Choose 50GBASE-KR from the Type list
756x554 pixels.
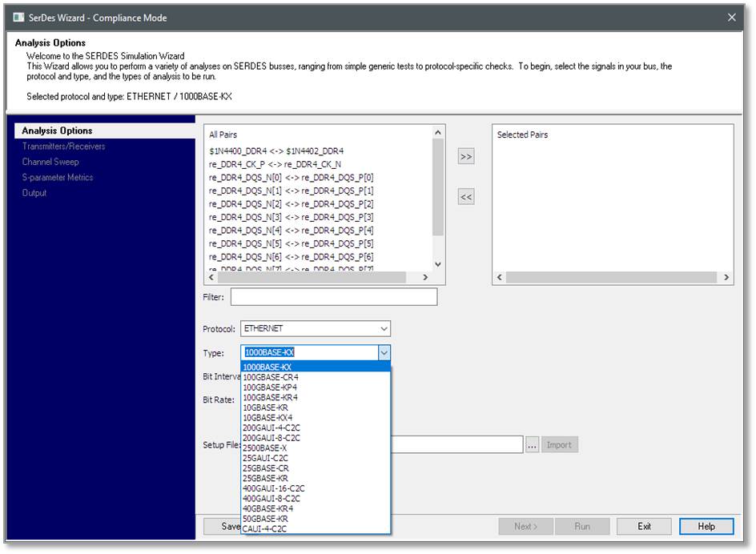click(316, 519)
